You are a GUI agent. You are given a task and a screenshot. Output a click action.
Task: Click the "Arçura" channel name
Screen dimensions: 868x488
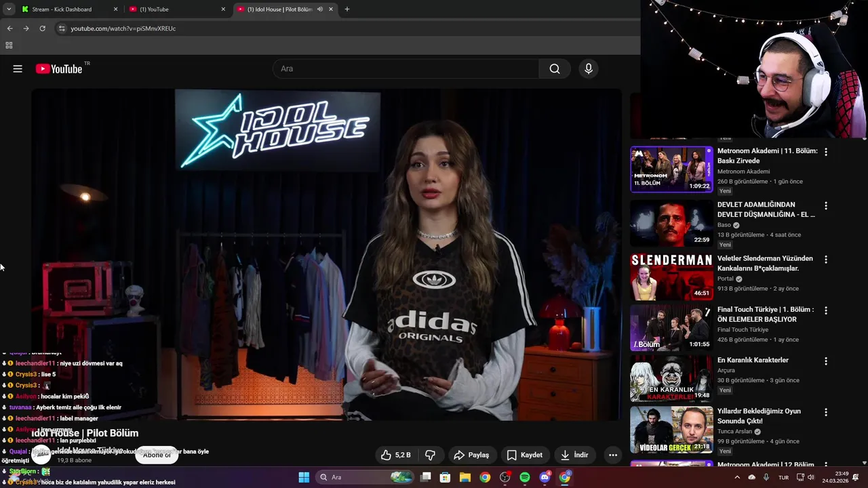tap(726, 370)
